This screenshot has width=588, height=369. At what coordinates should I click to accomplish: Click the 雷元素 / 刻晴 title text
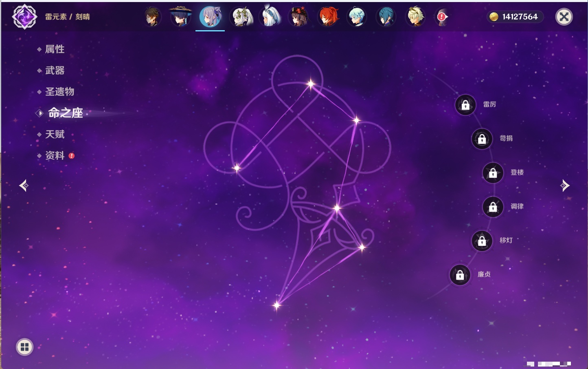click(68, 17)
